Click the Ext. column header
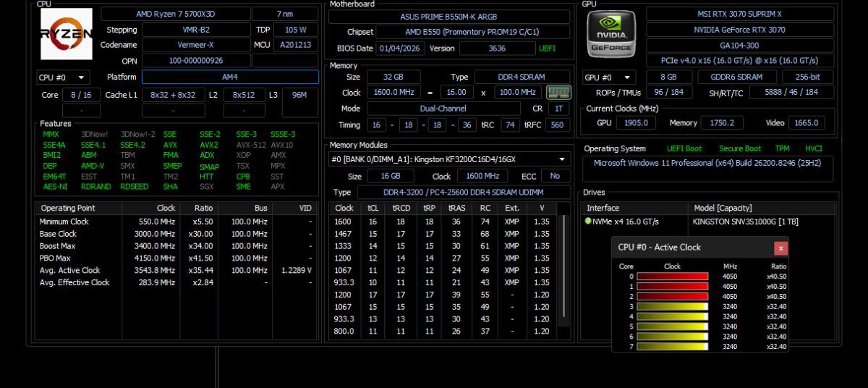Screen dimensions: 868x388 point(512,208)
